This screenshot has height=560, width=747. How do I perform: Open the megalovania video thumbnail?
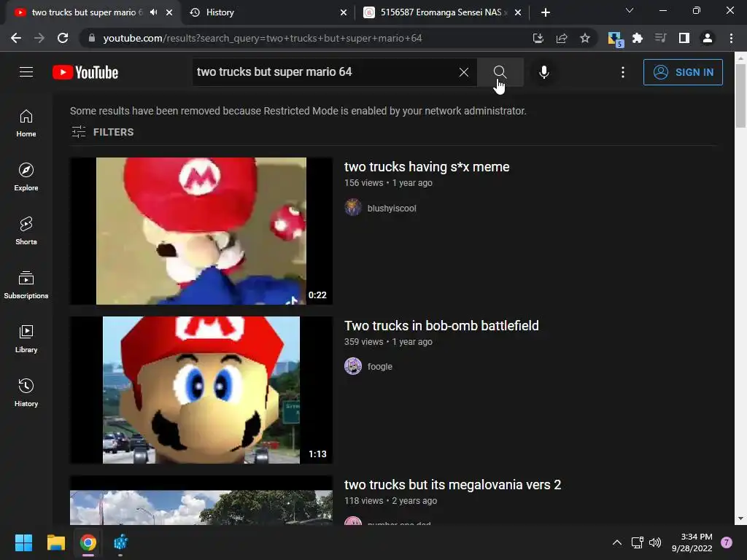click(201, 500)
